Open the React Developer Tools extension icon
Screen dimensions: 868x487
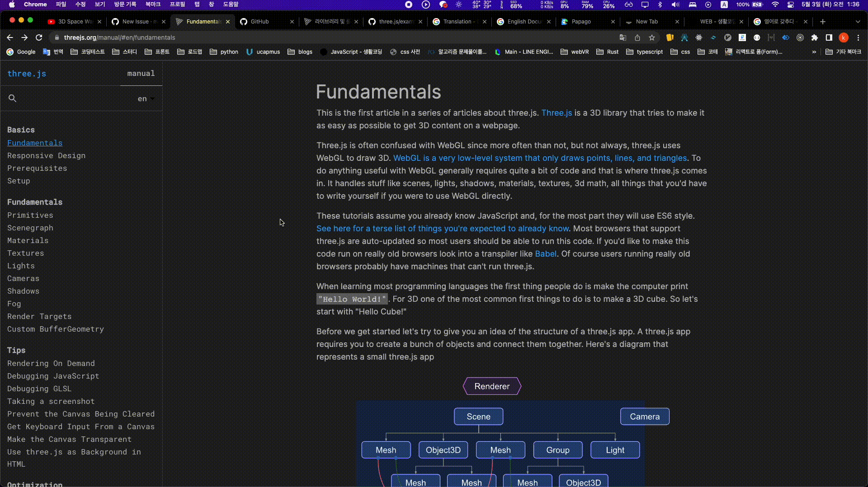[699, 37]
